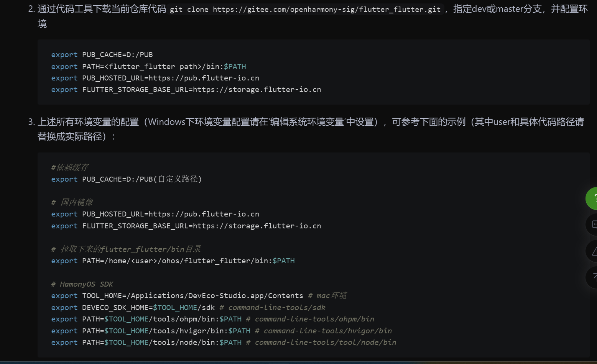
Task: Click the '# mac环境' inline comment
Action: coord(328,295)
